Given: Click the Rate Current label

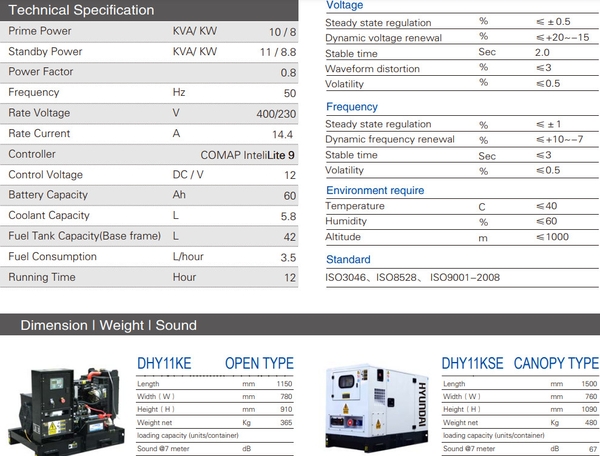Looking at the screenshot, I should point(39,134).
